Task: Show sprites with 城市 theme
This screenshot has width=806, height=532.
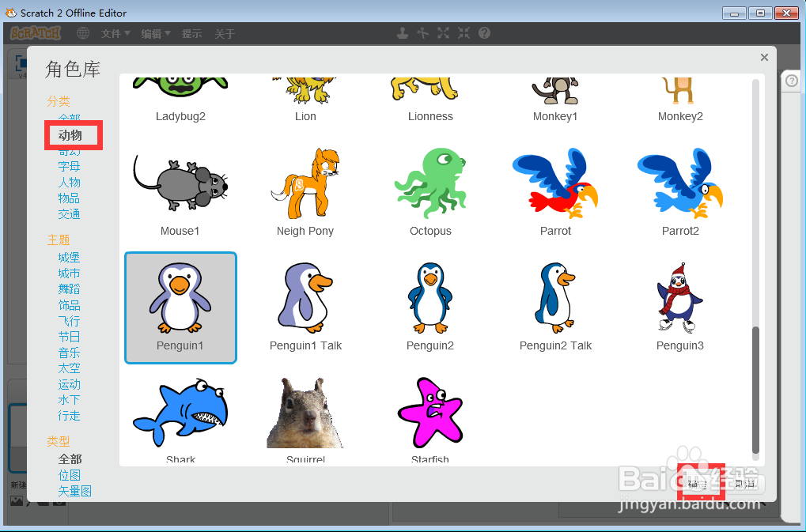Action: pyautogui.click(x=69, y=274)
